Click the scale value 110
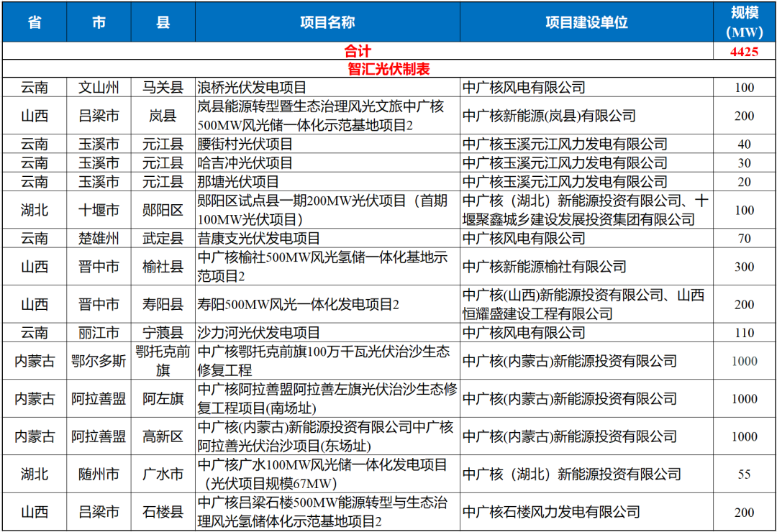 pos(745,332)
